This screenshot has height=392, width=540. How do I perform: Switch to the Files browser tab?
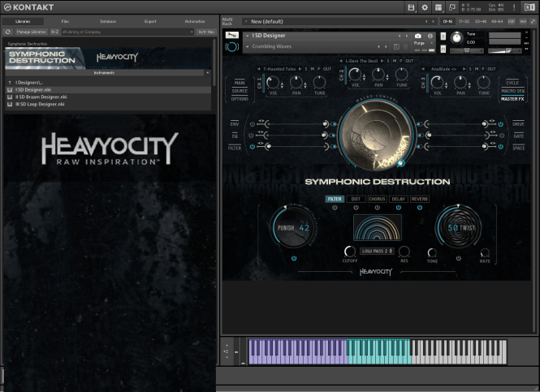[66, 21]
